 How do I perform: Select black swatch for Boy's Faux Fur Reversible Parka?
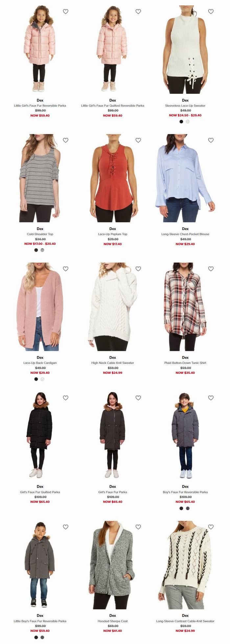[x=181, y=508]
